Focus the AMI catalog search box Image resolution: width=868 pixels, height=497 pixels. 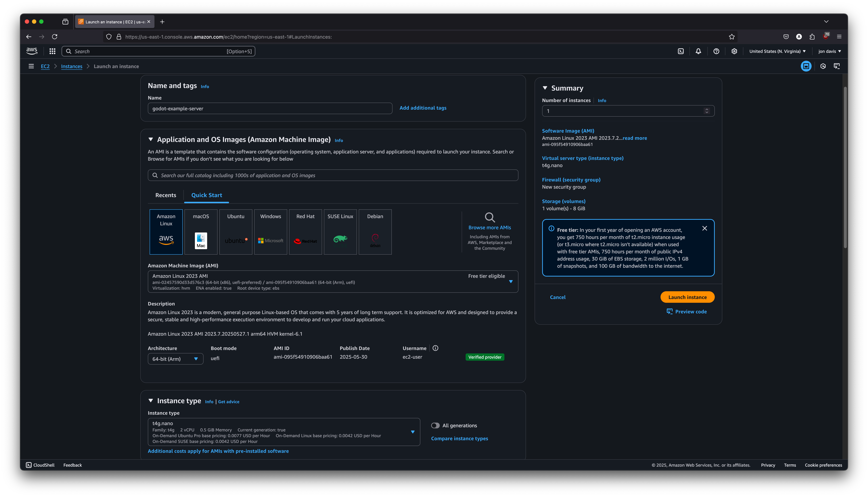tap(333, 175)
